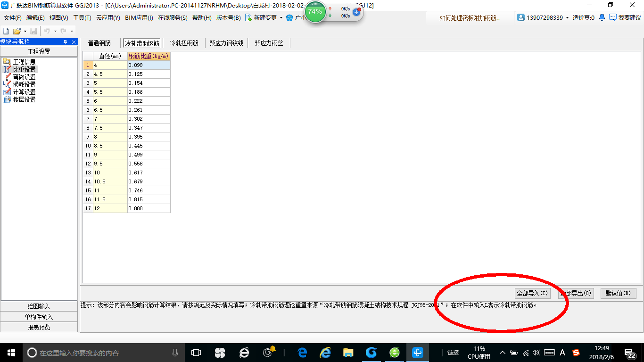This screenshot has height=362, width=644.
Task: Click row header number 8
Action: (x=88, y=128)
